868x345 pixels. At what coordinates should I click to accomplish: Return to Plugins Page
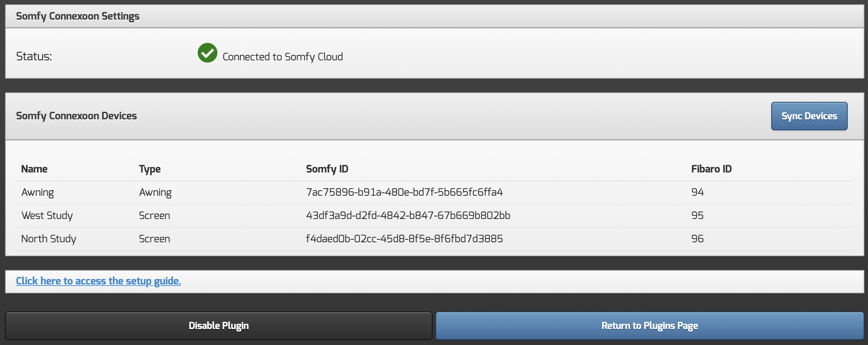tap(650, 326)
